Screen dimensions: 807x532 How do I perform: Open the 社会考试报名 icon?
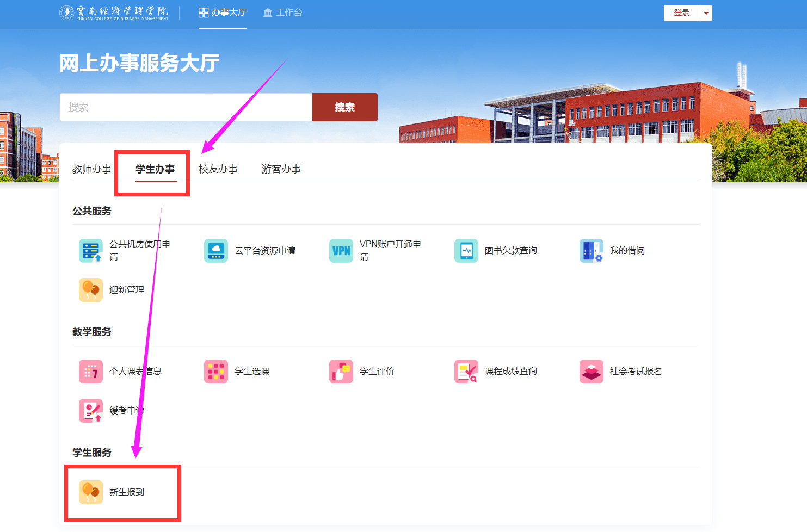coord(591,372)
